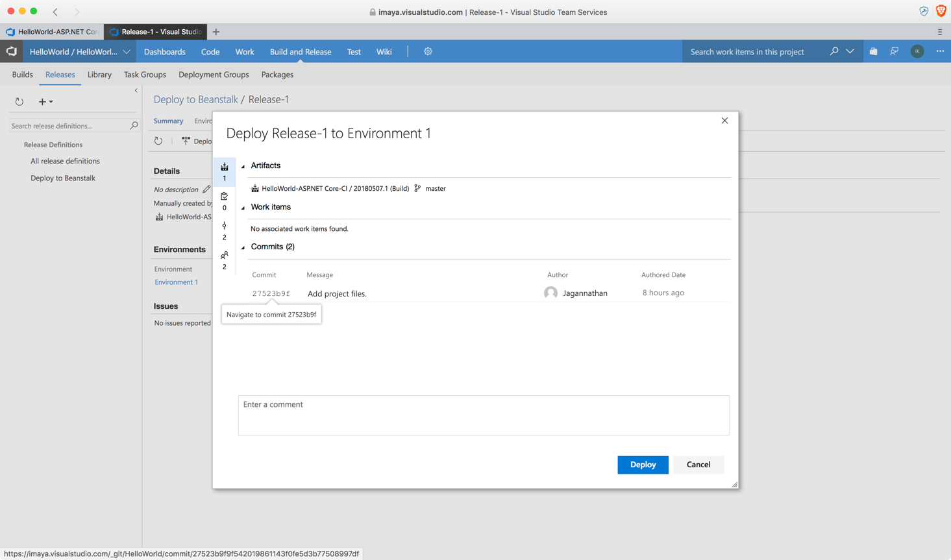Image resolution: width=951 pixels, height=560 pixels.
Task: Select the Work items section icon in the dialog sidebar
Action: (x=225, y=201)
